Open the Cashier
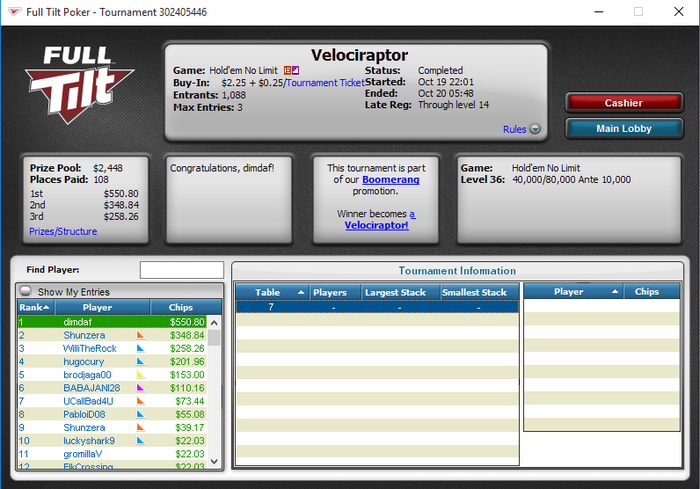 coord(624,103)
